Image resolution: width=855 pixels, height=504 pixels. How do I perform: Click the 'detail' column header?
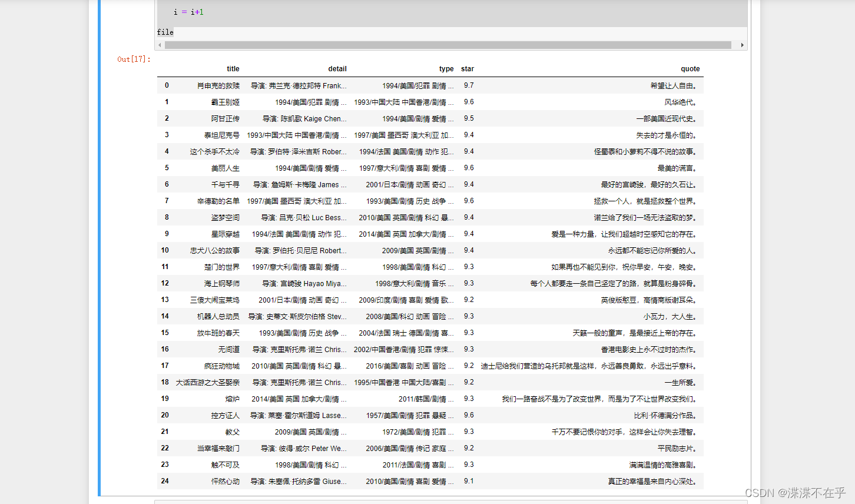point(337,69)
